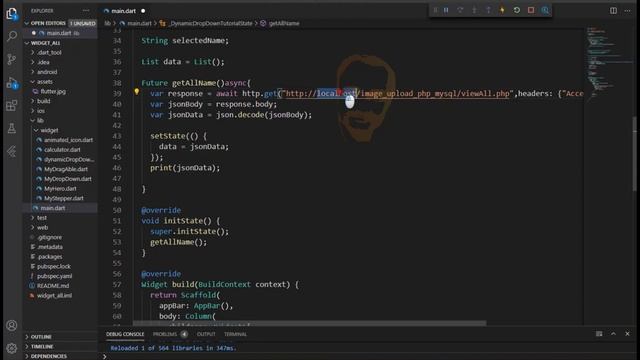Screen dimensions: 640x360
Task: Click the panel layout icon next to maximize chevron
Action: [x=599, y=334]
